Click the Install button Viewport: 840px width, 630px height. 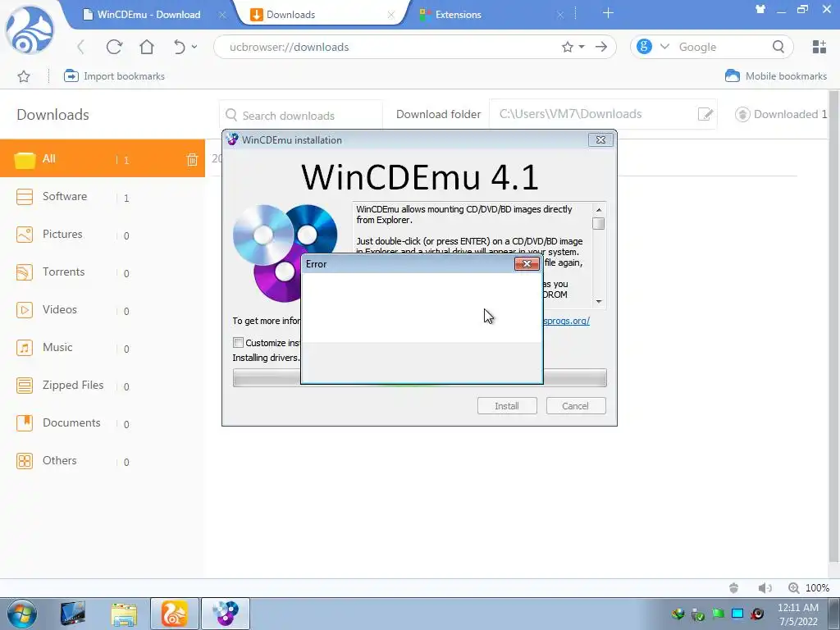[x=507, y=405]
